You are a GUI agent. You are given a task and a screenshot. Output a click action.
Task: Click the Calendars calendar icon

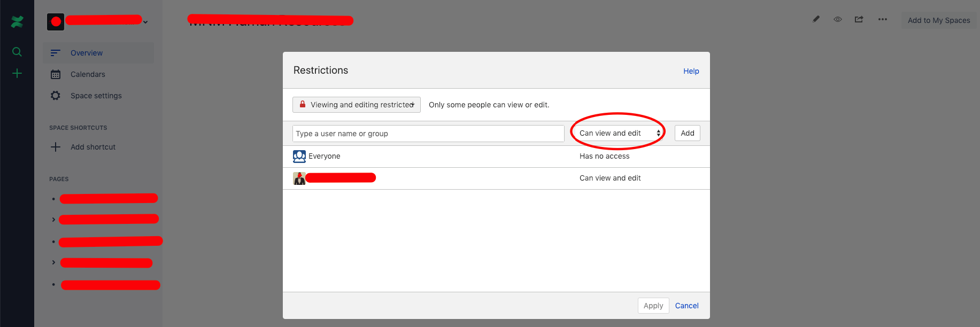tap(56, 74)
